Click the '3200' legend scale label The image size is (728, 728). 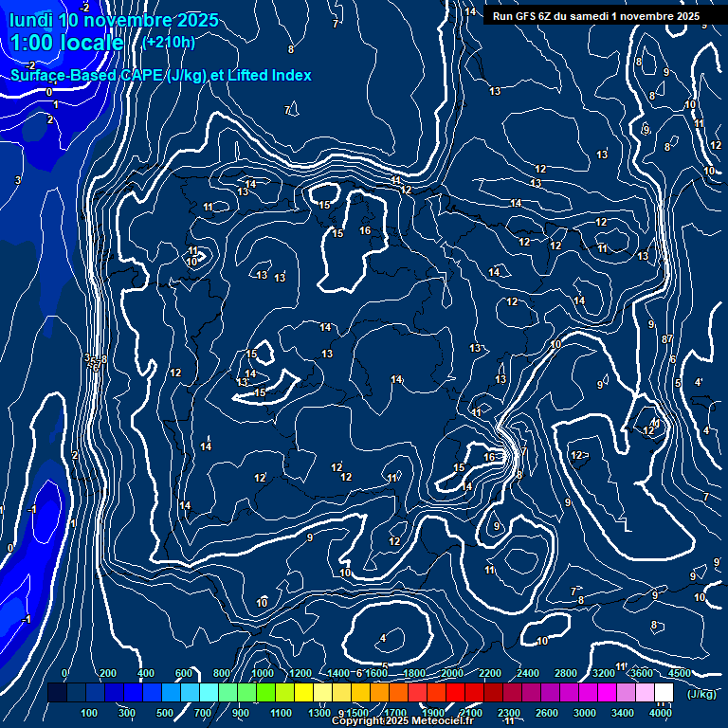tap(604, 673)
